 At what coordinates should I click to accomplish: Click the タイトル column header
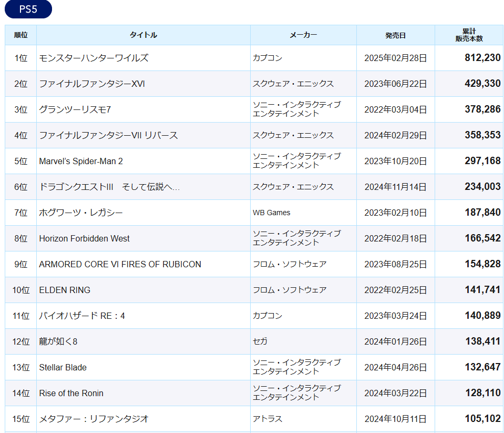[x=143, y=35]
